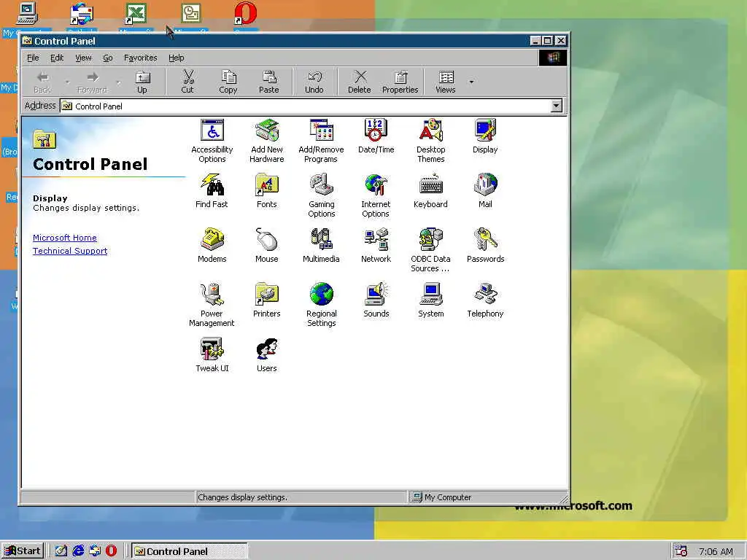Viewport: 747px width, 560px height.
Task: Open the System applet
Action: [x=430, y=300]
